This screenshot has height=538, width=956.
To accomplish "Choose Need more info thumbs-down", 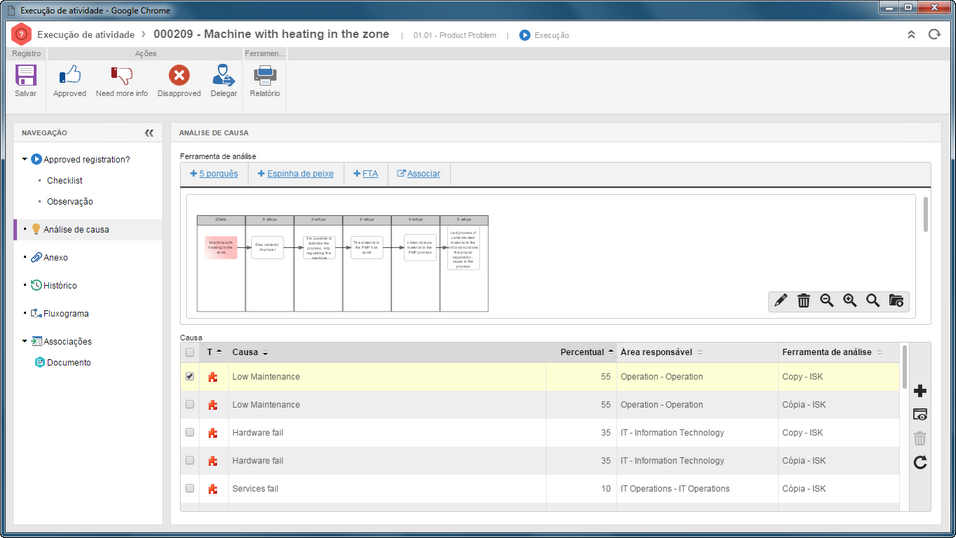I will click(x=121, y=81).
